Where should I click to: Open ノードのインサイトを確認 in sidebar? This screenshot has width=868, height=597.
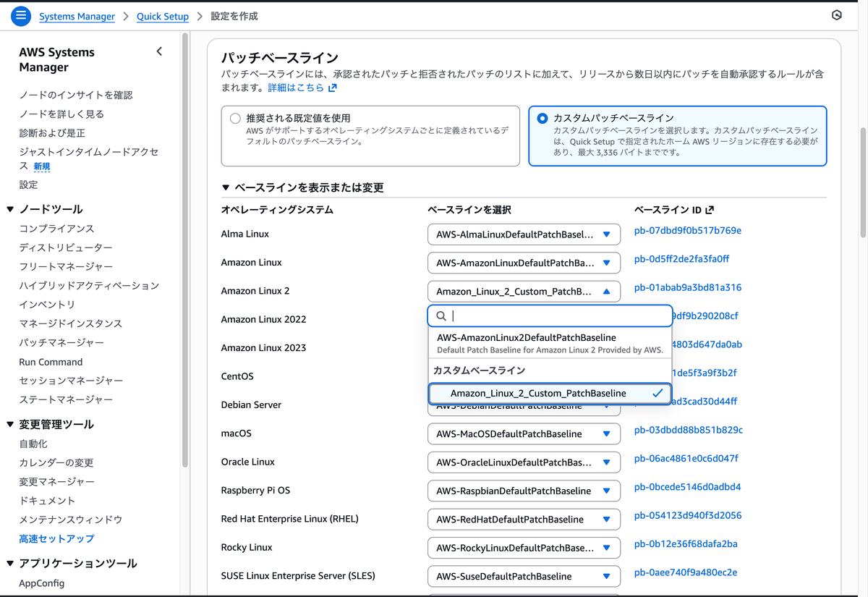click(76, 96)
